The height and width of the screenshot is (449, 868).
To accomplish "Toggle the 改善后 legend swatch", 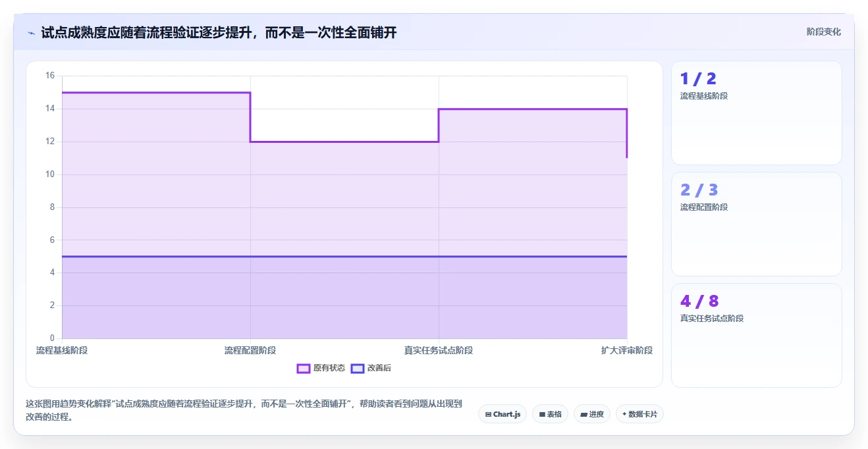I will coord(358,368).
